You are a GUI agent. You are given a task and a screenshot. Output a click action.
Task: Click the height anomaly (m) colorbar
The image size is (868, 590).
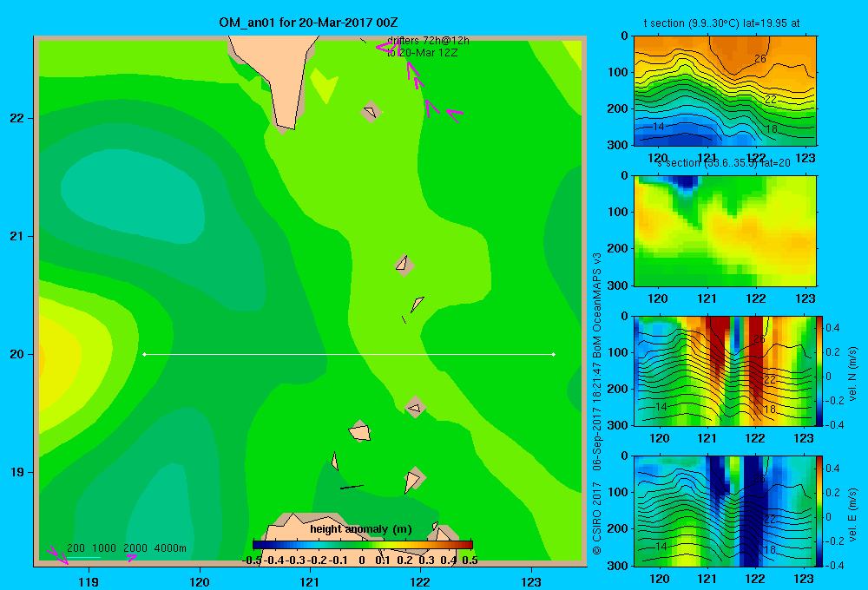[363, 545]
